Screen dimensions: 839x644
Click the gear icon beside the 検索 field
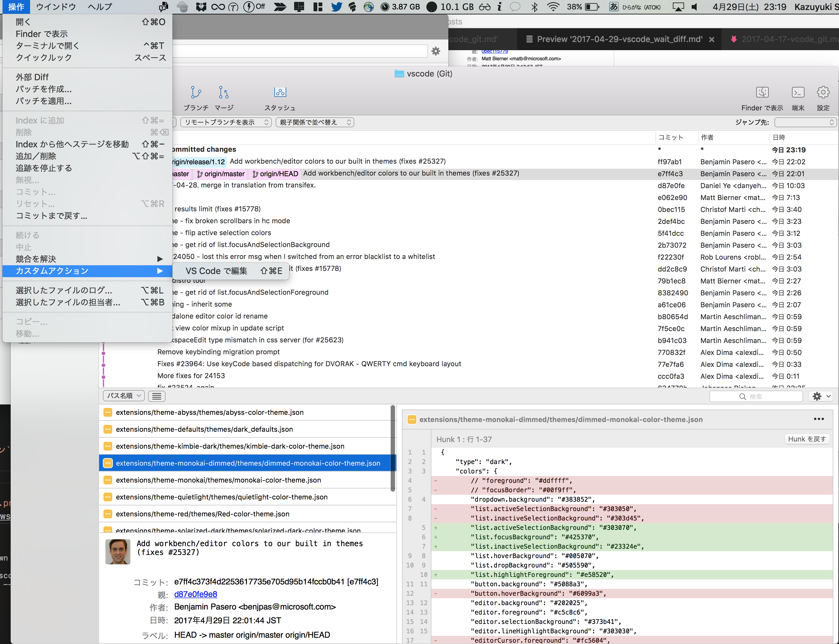(x=816, y=396)
